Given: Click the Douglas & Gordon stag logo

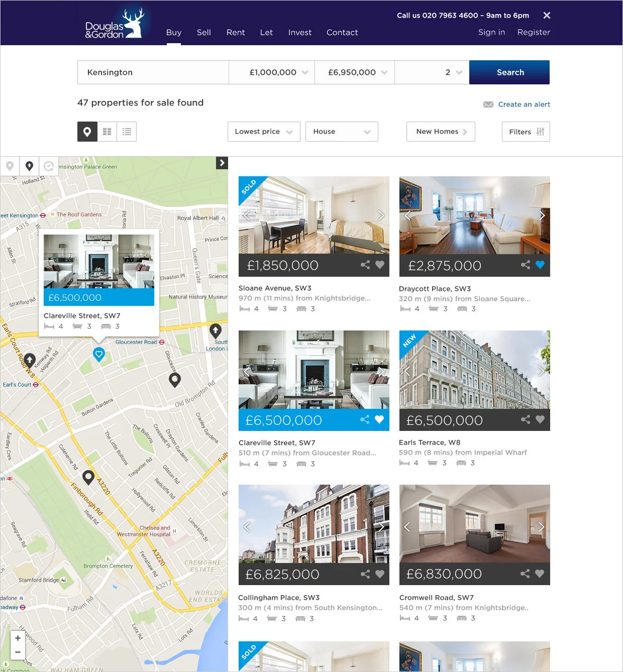Looking at the screenshot, I should [115, 23].
